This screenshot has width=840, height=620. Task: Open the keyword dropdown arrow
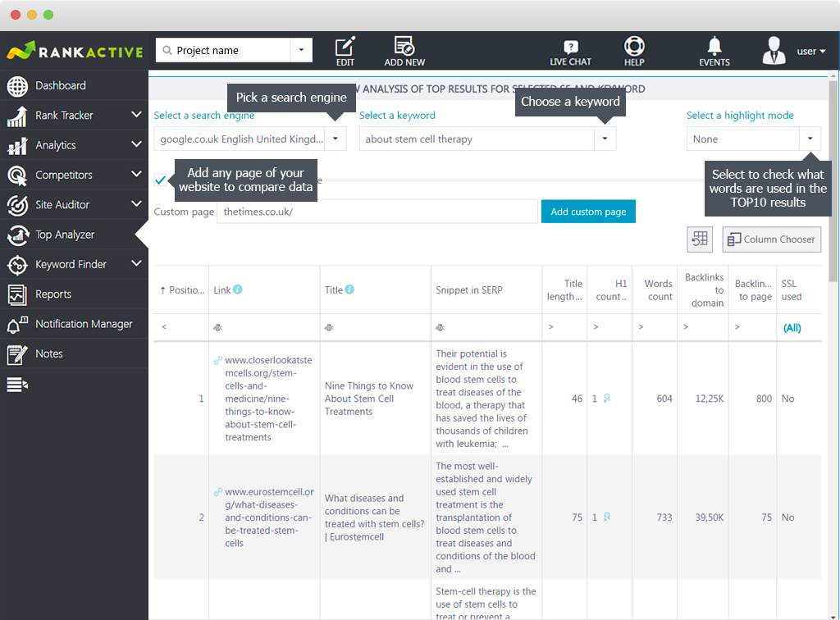605,139
